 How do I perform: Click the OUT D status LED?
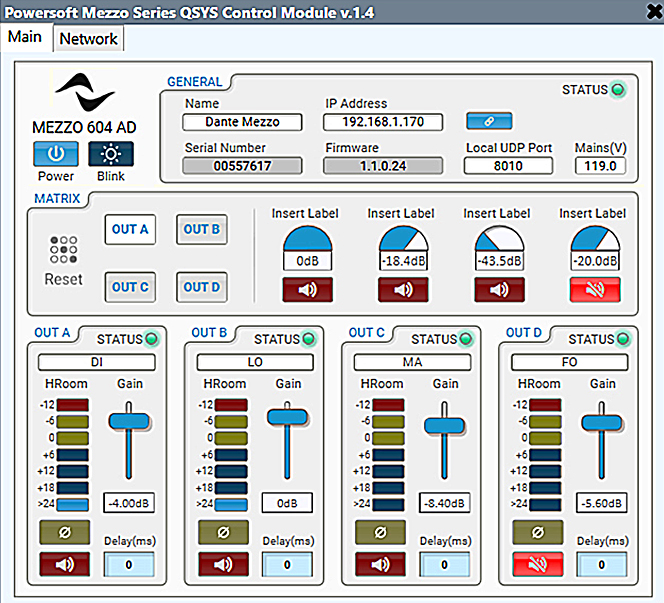click(623, 339)
